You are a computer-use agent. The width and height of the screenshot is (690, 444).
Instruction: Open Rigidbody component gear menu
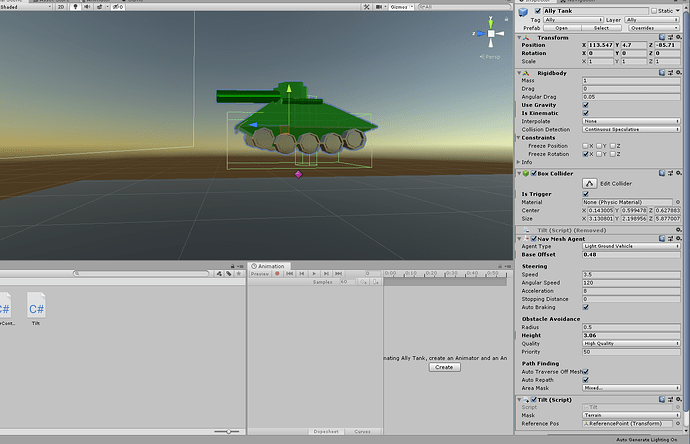coord(679,73)
